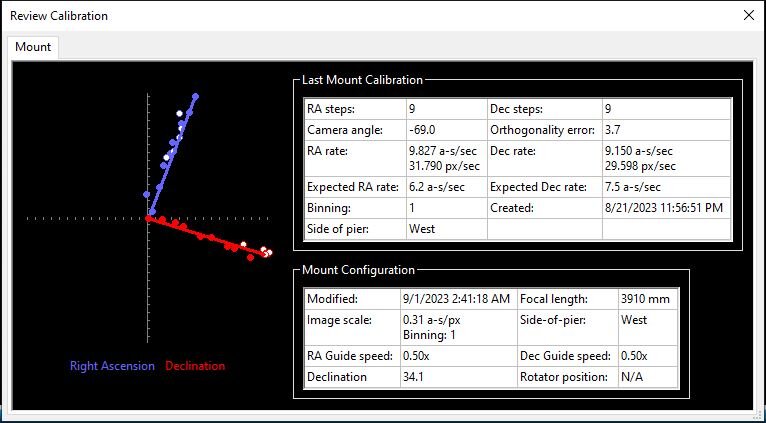The height and width of the screenshot is (423, 766).
Task: Click the RA steps value cell
Action: tap(447, 109)
